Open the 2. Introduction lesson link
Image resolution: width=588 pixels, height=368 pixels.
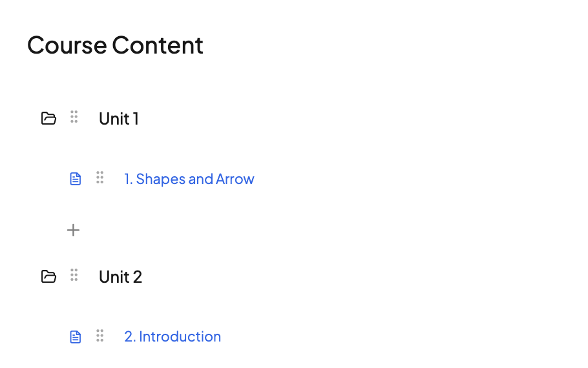point(173,336)
